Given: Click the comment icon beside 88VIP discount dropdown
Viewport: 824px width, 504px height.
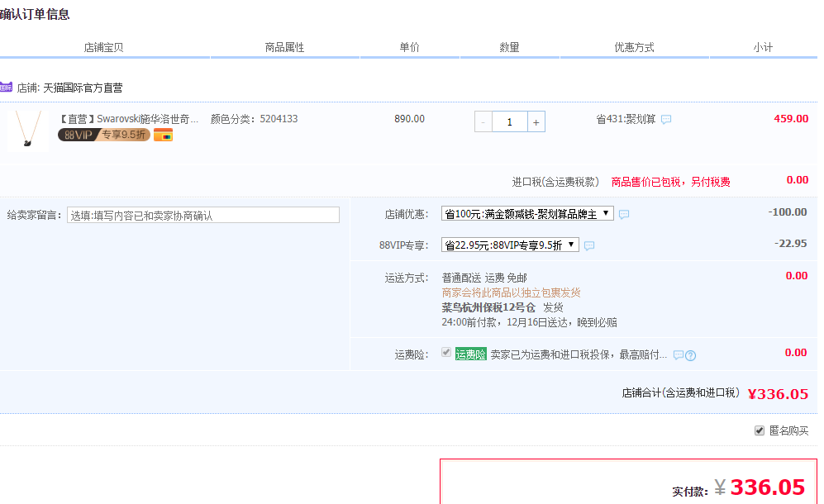Looking at the screenshot, I should [589, 245].
